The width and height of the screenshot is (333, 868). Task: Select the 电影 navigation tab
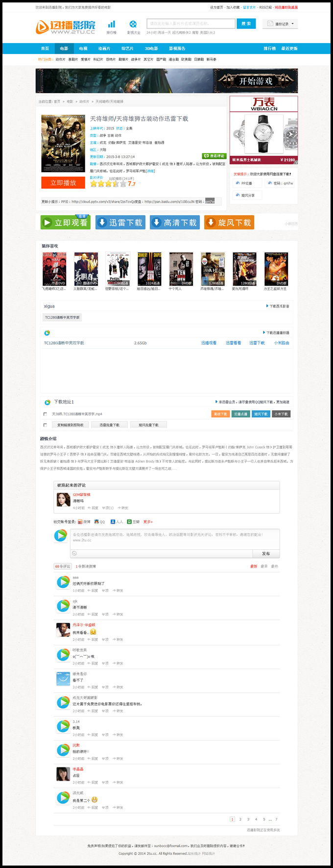tap(64, 49)
